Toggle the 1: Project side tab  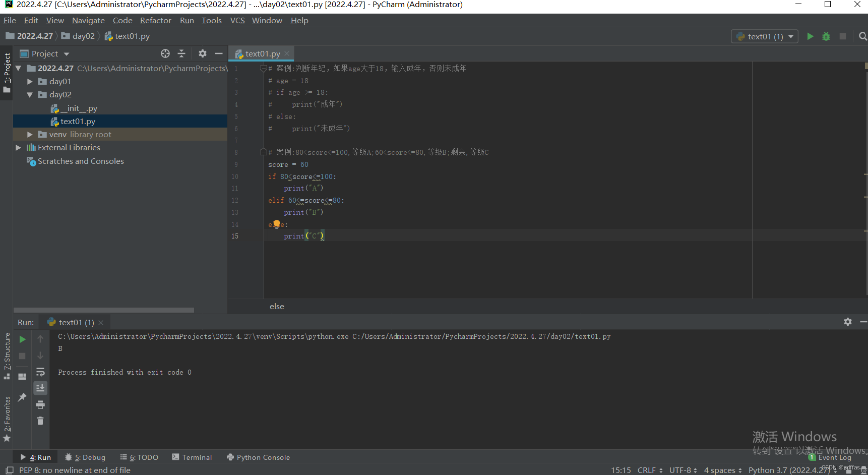(7, 73)
